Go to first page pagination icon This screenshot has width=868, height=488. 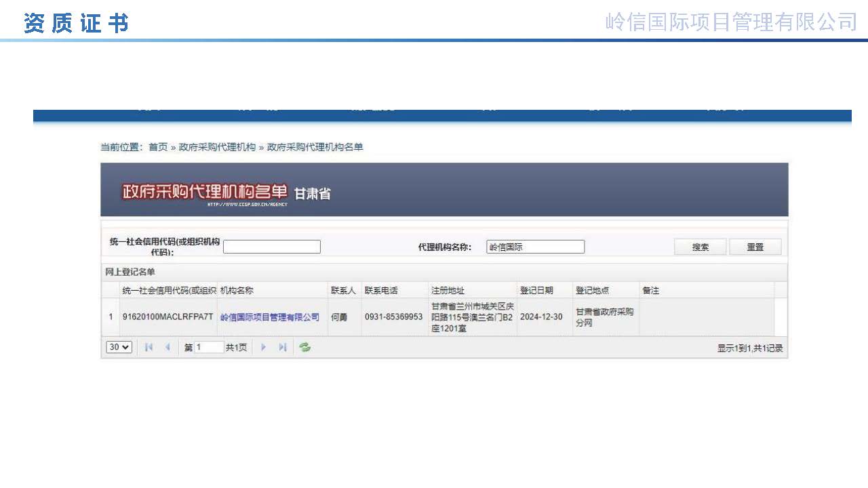pyautogui.click(x=149, y=348)
